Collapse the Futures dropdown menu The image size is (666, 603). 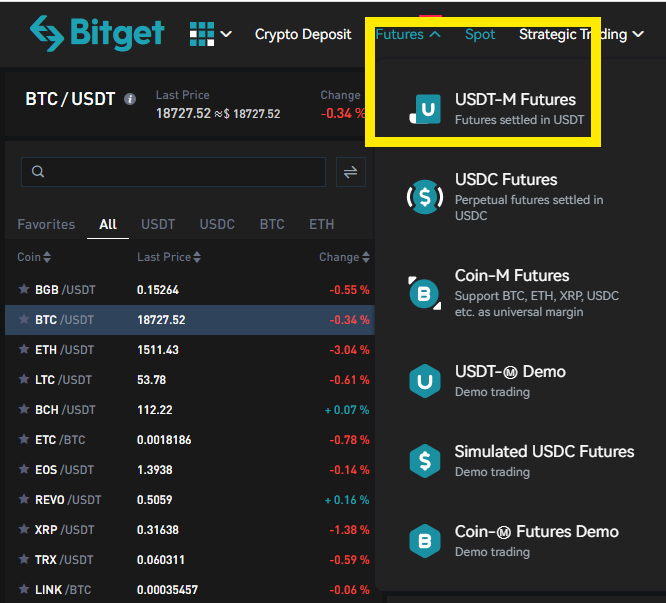click(x=408, y=34)
